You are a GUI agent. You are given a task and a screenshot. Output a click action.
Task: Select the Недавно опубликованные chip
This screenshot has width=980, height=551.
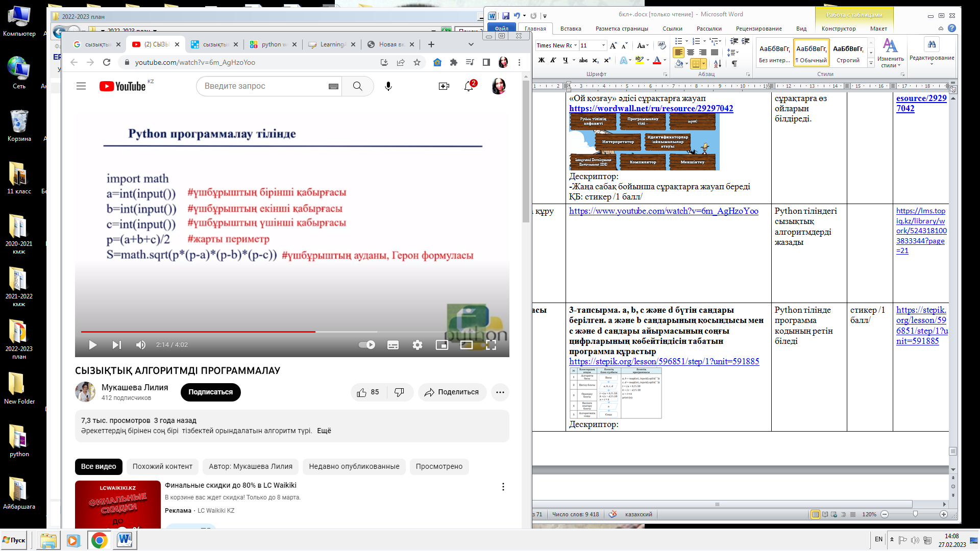[x=354, y=466]
